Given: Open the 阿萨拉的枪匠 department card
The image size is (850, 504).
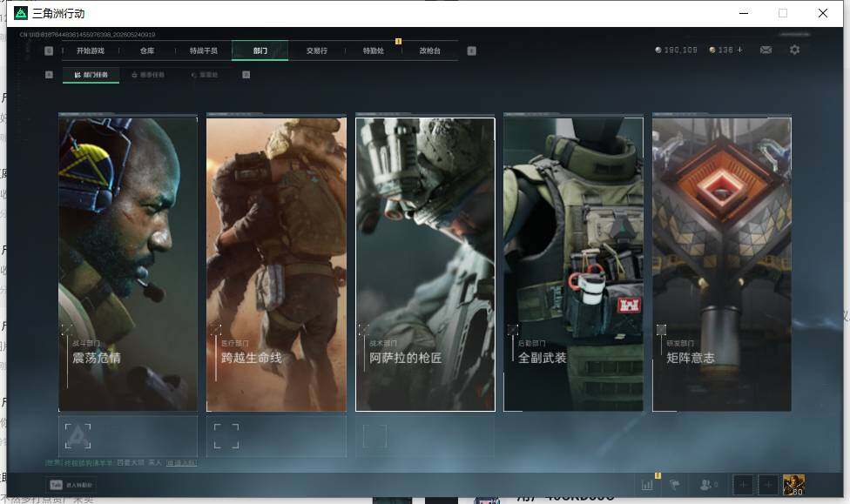Looking at the screenshot, I should (x=425, y=265).
